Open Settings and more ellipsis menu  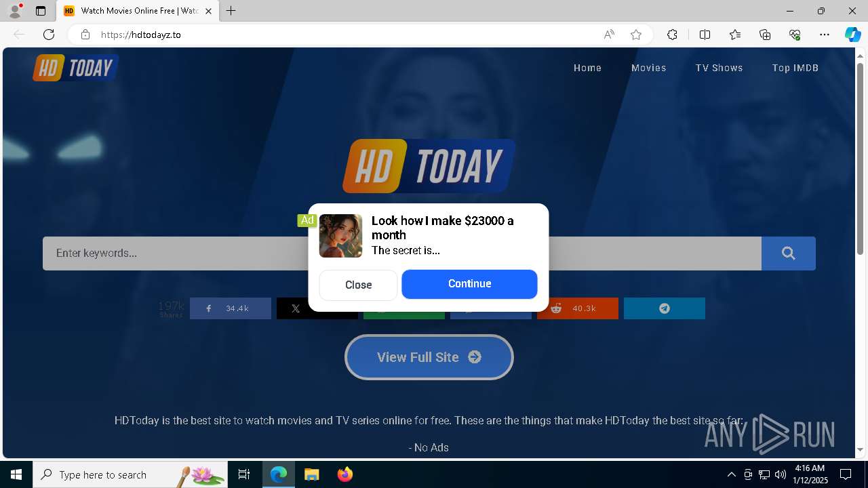point(825,35)
